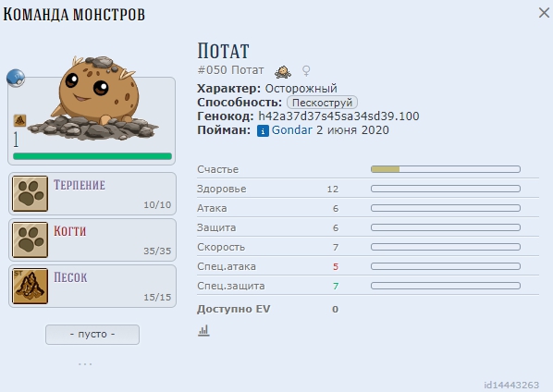553x392 pixels.
Task: Click the green Спец.защита value 7
Action: pyautogui.click(x=336, y=286)
